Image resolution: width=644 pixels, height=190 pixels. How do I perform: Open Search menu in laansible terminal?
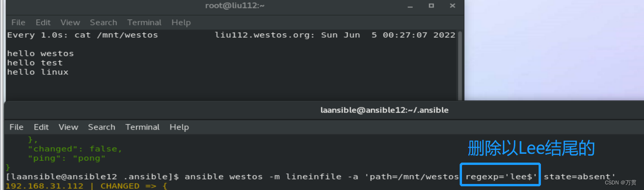(102, 127)
